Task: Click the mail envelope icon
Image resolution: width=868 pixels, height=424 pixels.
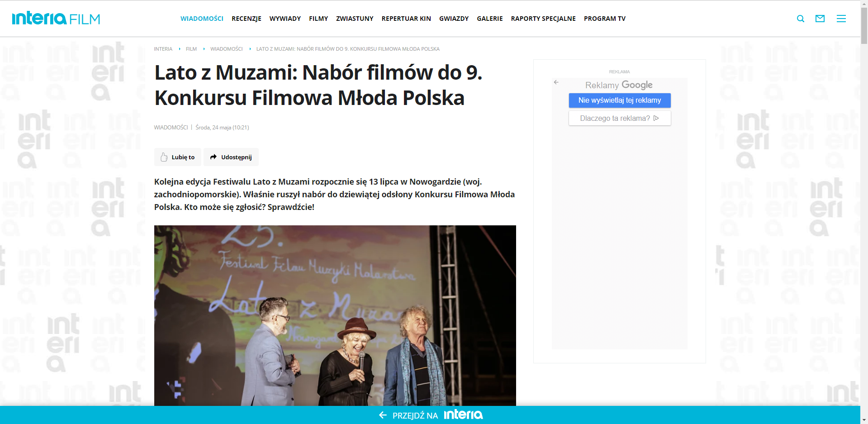Action: pyautogui.click(x=820, y=19)
